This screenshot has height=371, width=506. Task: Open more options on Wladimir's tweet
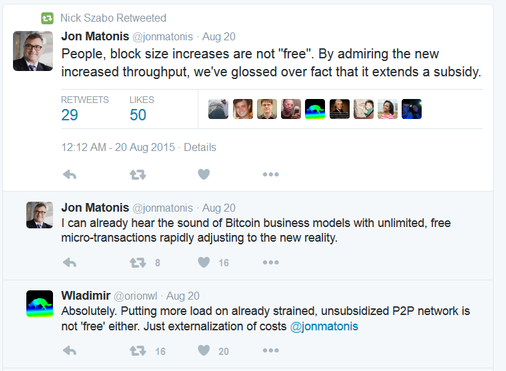pos(271,350)
